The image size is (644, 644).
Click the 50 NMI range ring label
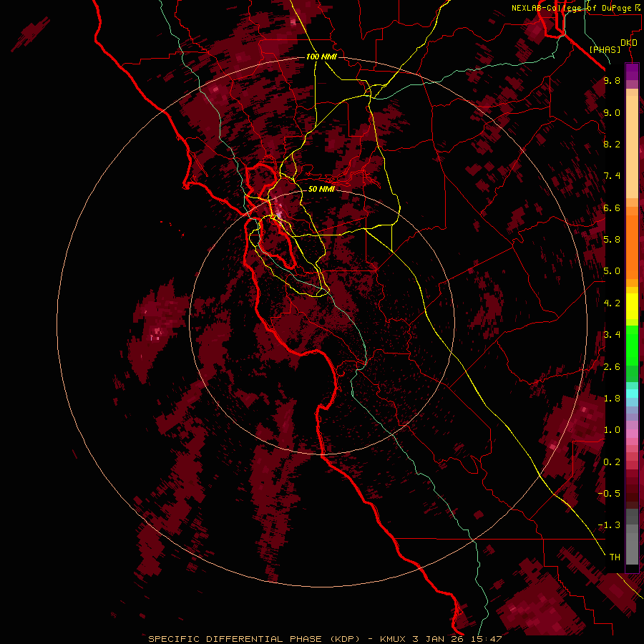321,189
